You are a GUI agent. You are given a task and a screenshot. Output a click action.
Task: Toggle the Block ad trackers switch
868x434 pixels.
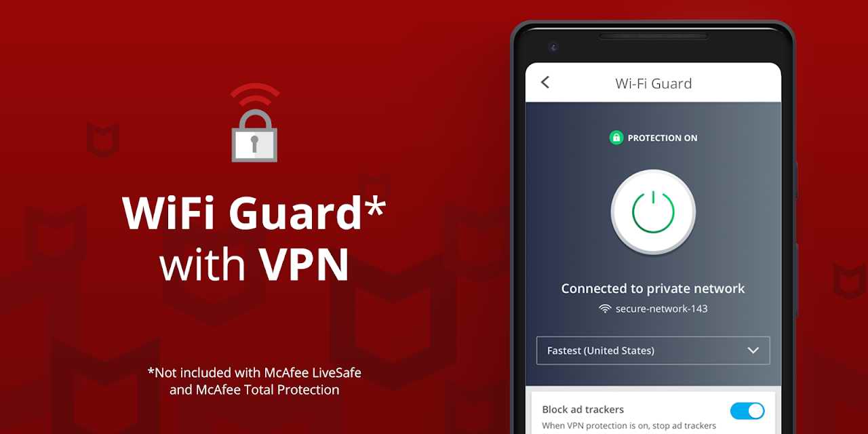click(747, 411)
